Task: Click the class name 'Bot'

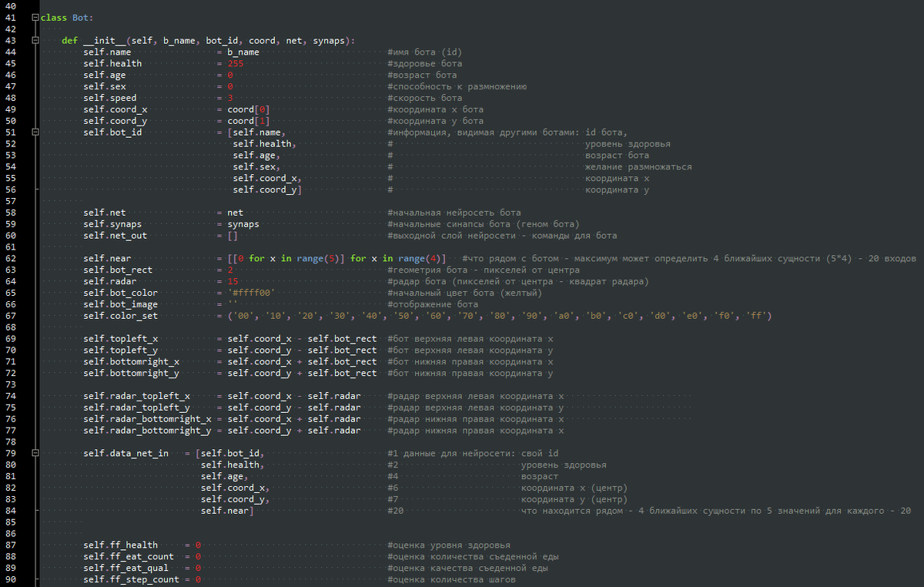Action: point(81,18)
